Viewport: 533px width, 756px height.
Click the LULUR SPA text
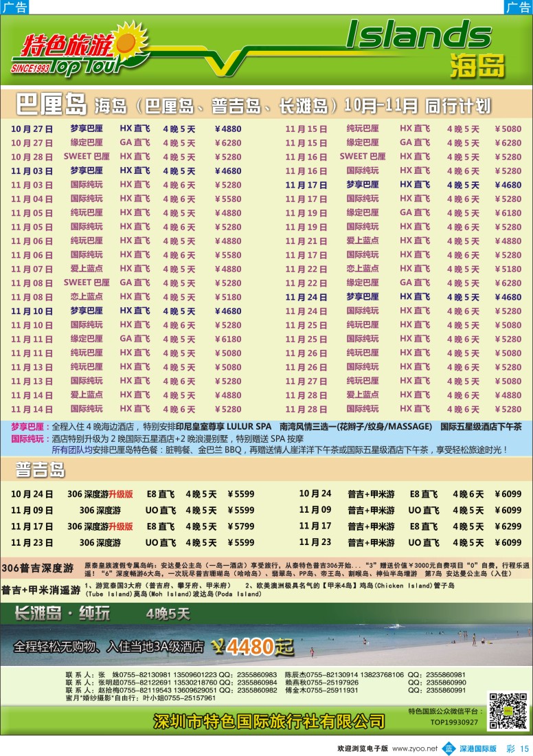tap(249, 427)
